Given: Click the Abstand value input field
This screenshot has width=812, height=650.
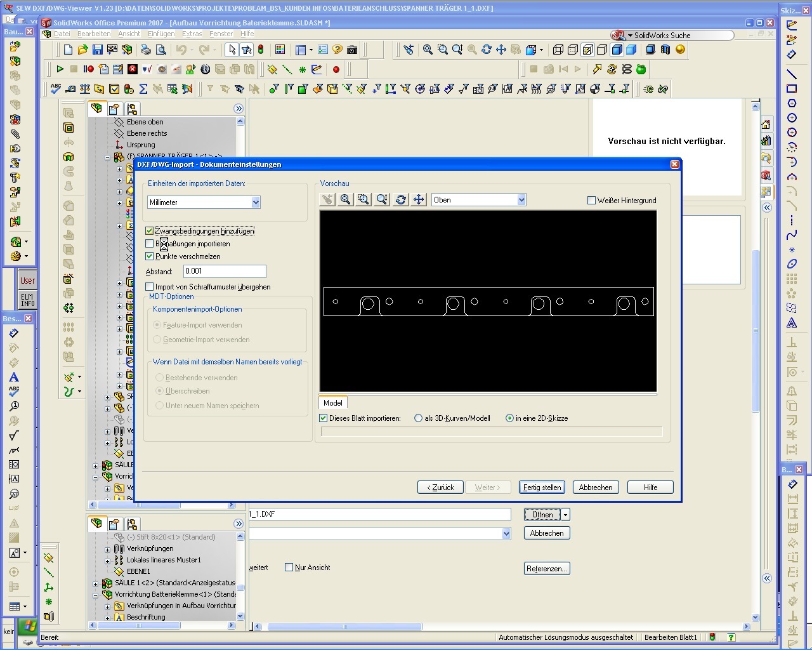Looking at the screenshot, I should click(225, 271).
